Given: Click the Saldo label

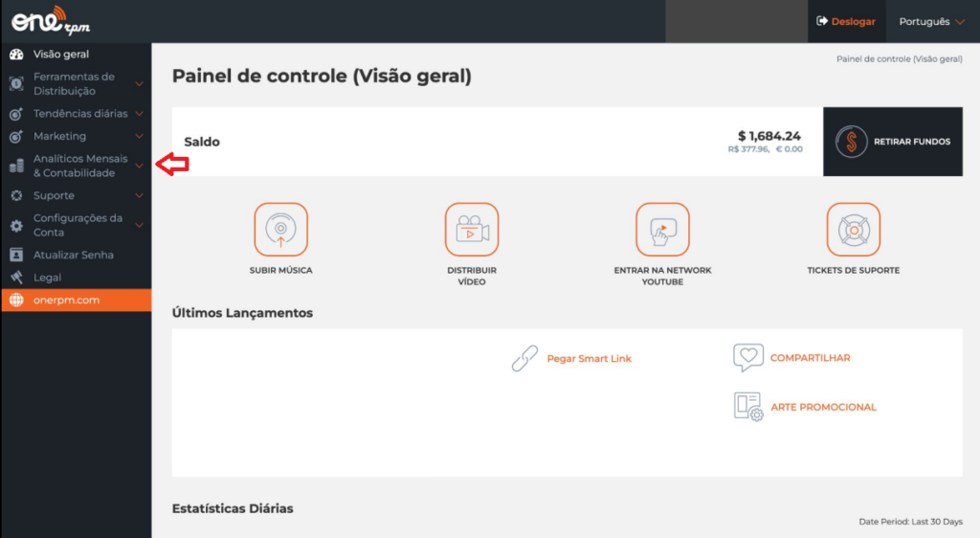Looking at the screenshot, I should [202, 142].
